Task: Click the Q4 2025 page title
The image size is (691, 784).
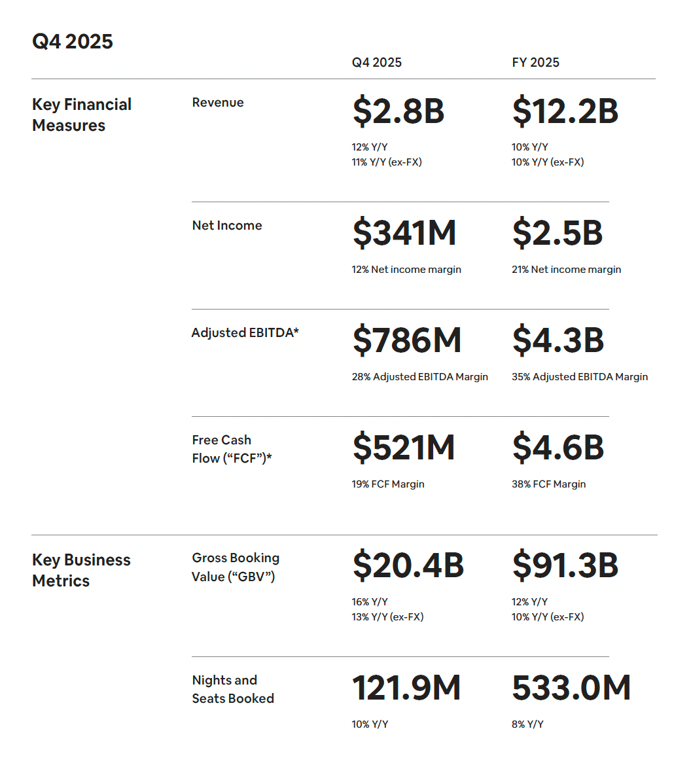Action: coord(73,42)
